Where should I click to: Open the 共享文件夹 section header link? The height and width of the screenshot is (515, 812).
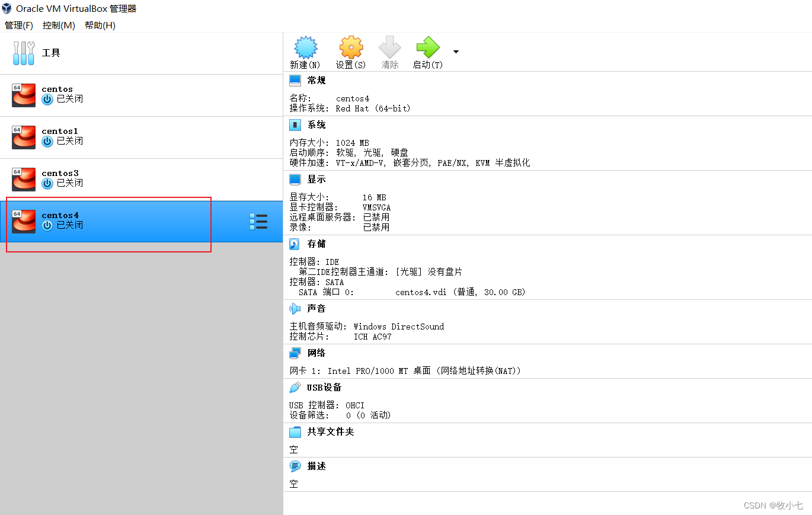[331, 432]
